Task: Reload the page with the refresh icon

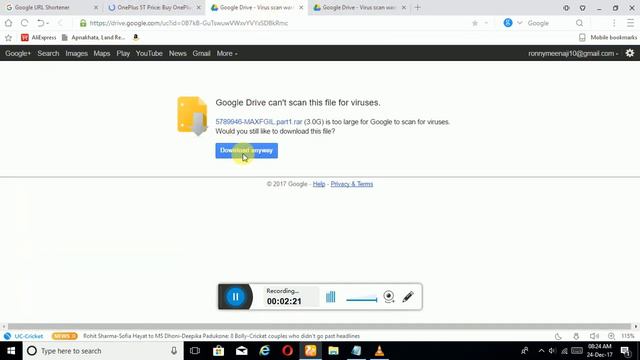Action: point(24,23)
